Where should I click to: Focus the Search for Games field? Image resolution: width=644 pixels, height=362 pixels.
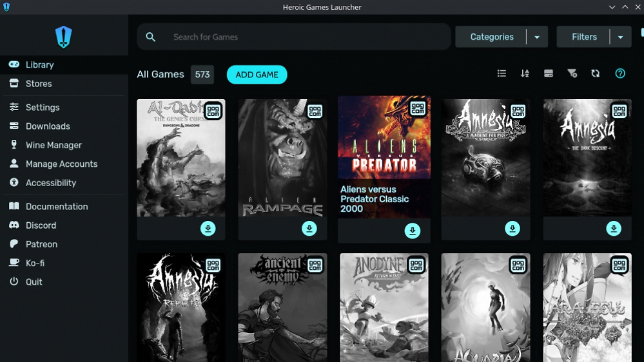tap(294, 37)
